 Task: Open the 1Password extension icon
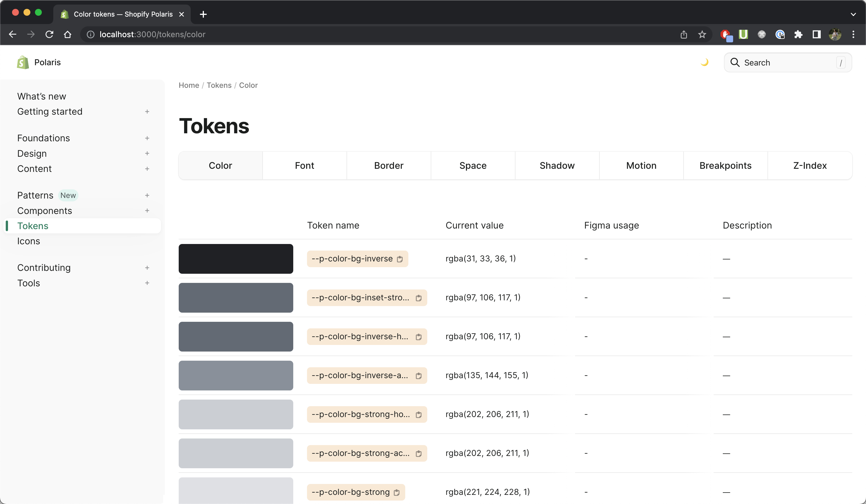pyautogui.click(x=780, y=34)
